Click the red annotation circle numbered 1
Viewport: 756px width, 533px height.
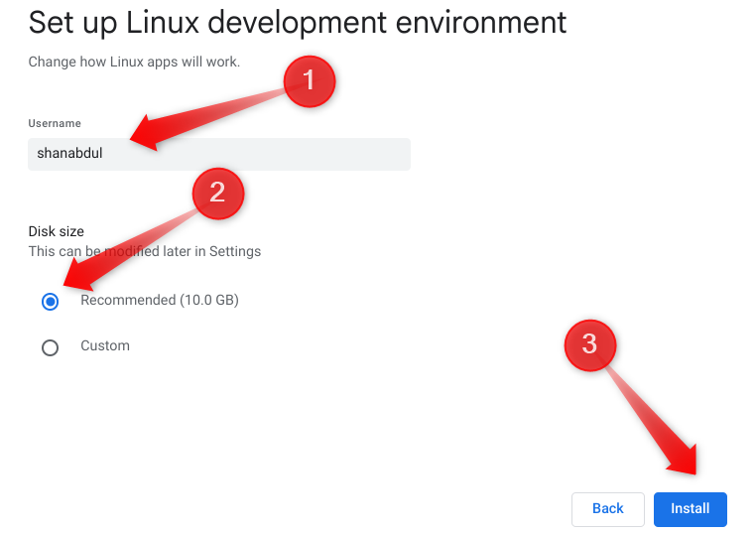click(309, 80)
